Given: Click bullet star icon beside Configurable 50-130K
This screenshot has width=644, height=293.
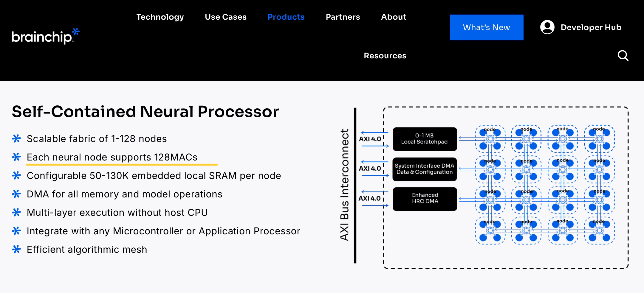Looking at the screenshot, I should point(16,175).
